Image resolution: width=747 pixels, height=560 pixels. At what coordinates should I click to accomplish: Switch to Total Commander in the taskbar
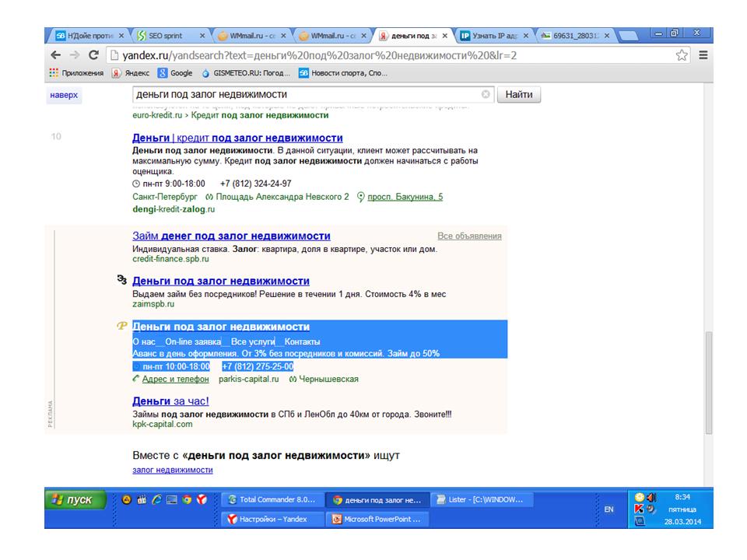coord(272,499)
